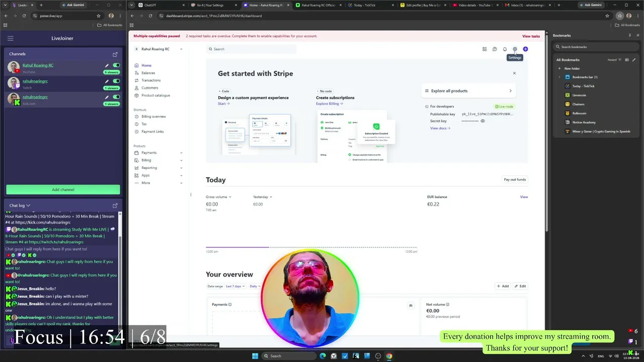Click the Search bookmarks field
The width and height of the screenshot is (644, 362).
(596, 47)
